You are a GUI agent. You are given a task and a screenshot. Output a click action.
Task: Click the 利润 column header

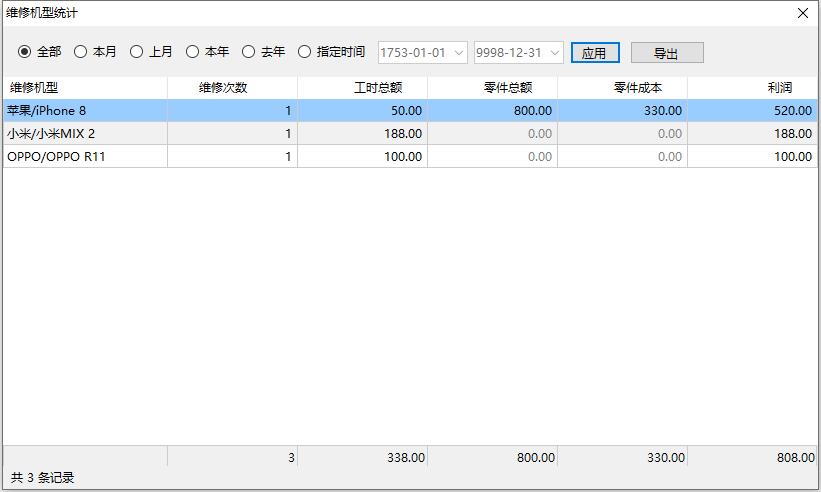[752, 87]
